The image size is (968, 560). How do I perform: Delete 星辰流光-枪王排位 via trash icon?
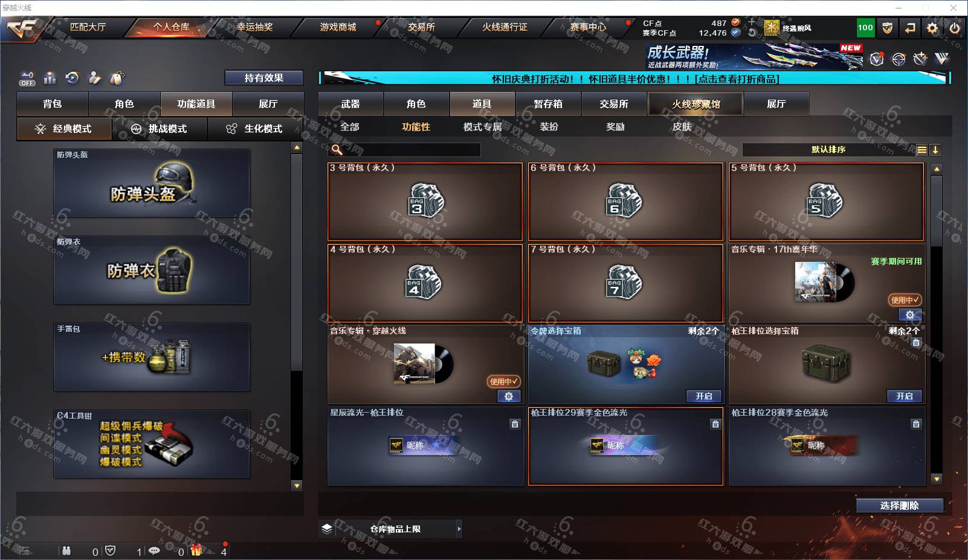pos(515,424)
